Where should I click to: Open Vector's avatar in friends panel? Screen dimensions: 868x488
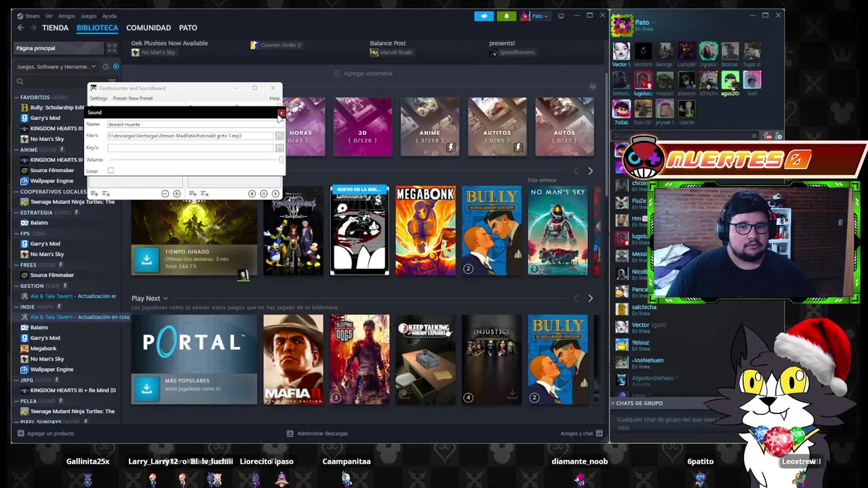pyautogui.click(x=621, y=52)
